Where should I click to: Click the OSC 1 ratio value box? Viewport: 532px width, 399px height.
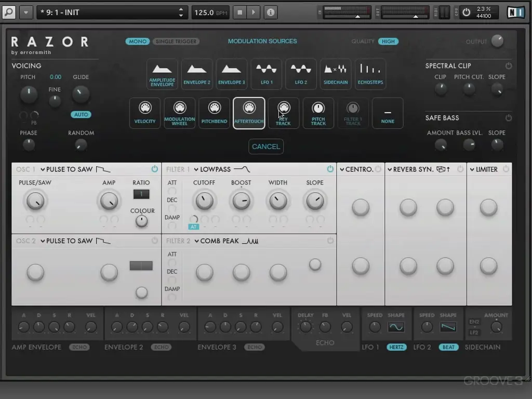point(141,194)
